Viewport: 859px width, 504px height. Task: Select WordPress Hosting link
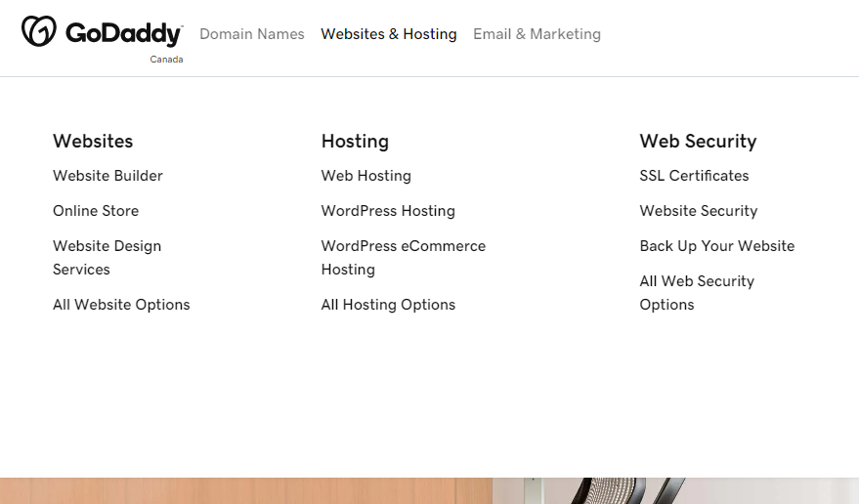point(388,211)
